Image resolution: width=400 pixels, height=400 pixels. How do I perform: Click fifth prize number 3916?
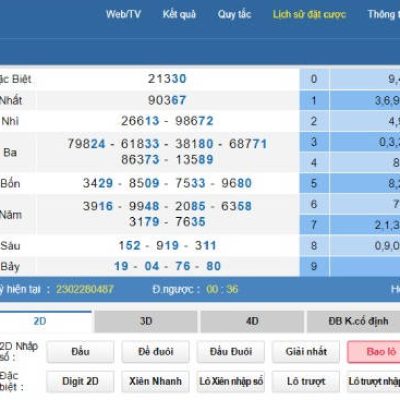coord(98,206)
